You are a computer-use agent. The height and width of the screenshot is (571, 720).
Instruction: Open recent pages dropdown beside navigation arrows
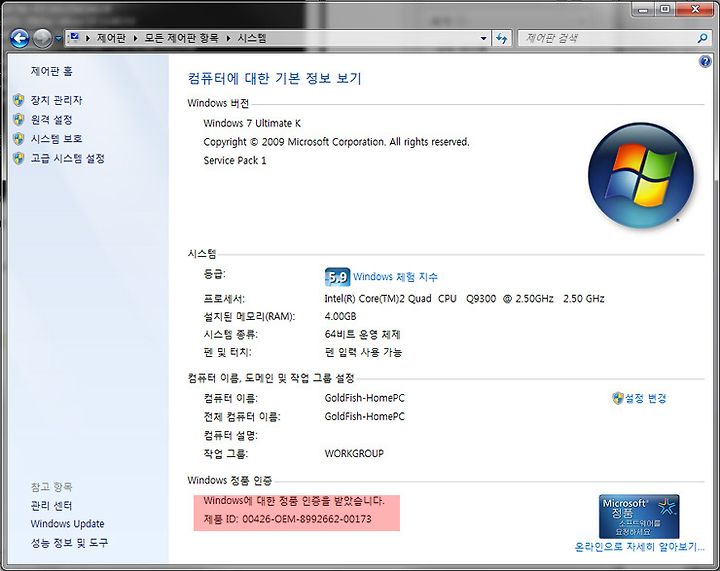[58, 39]
